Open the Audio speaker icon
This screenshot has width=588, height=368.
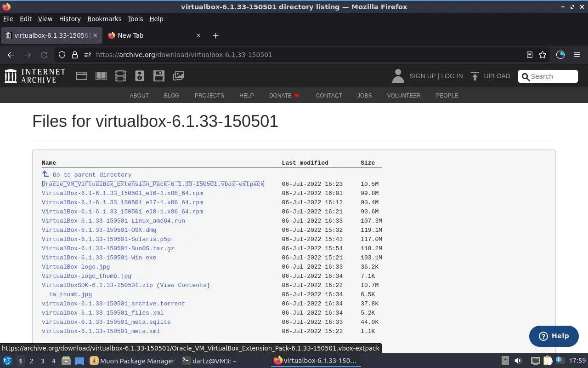[x=140, y=76]
